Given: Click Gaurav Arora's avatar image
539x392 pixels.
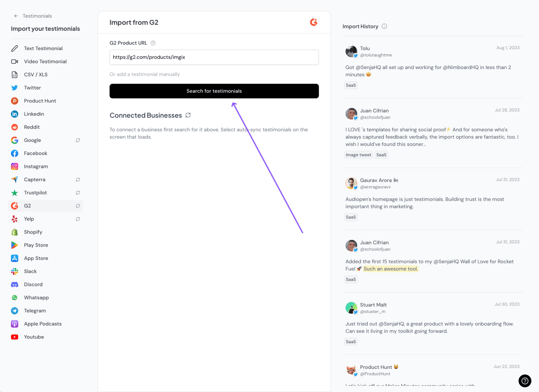Looking at the screenshot, I should pos(351,183).
